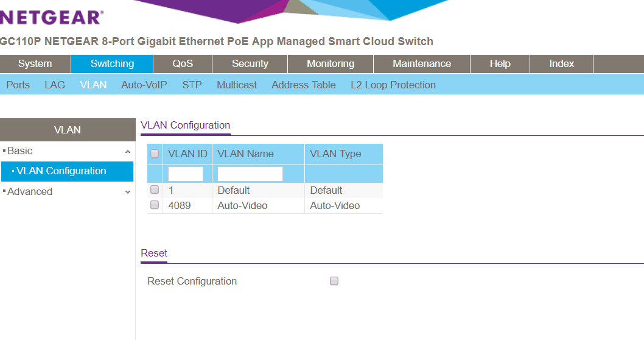Navigate to STP submenu
Viewport: 644px width, 340px height.
[x=192, y=85]
